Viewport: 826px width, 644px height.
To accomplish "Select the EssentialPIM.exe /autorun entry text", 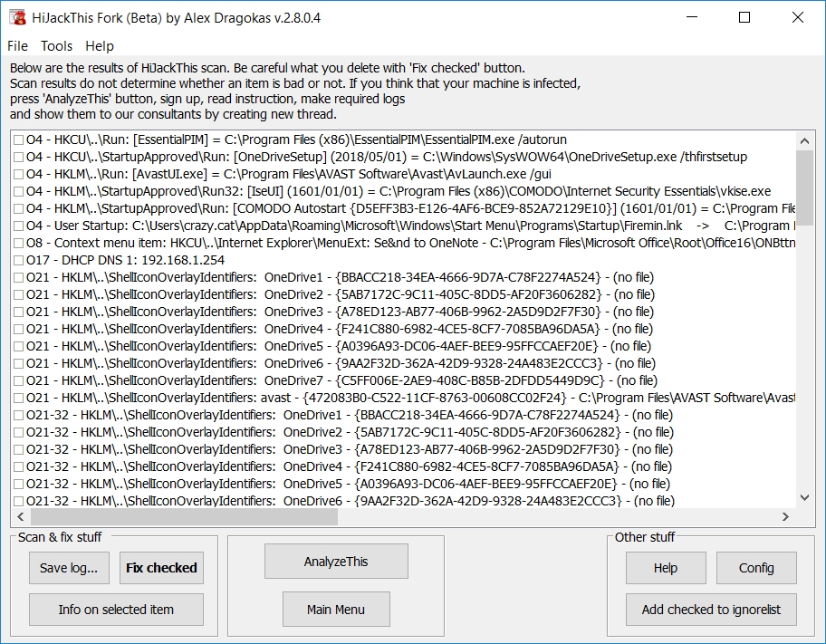I will [296, 139].
